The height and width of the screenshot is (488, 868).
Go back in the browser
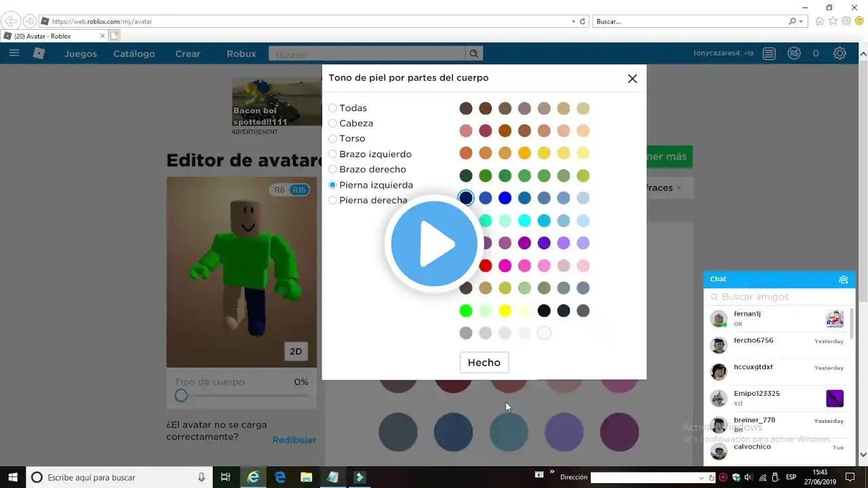pyautogui.click(x=12, y=21)
